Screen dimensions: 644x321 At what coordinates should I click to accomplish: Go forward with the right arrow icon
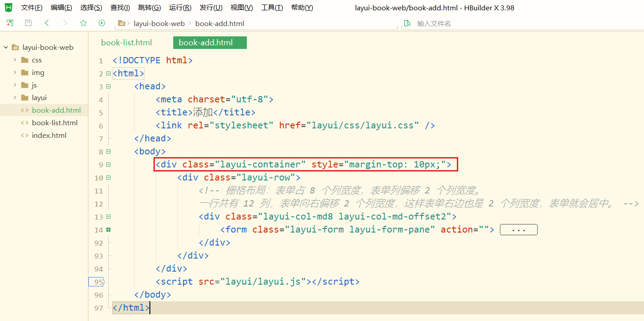coord(65,23)
